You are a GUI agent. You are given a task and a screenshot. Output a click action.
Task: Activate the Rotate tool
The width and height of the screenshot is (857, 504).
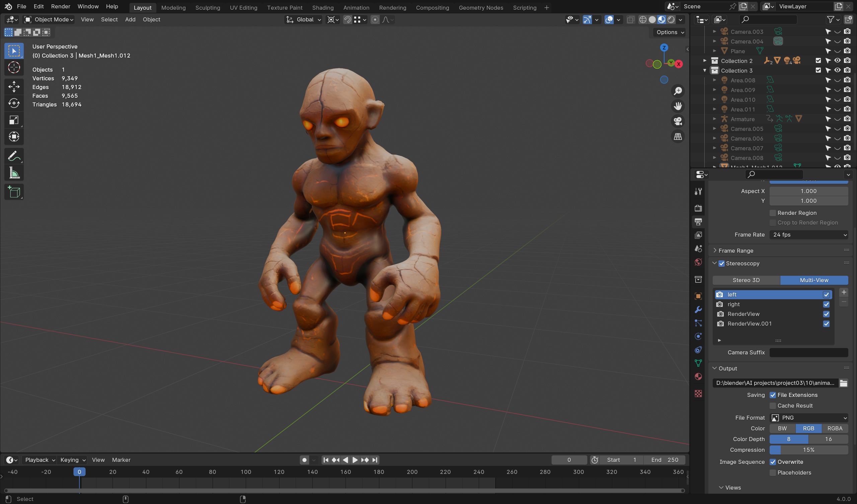click(x=14, y=103)
